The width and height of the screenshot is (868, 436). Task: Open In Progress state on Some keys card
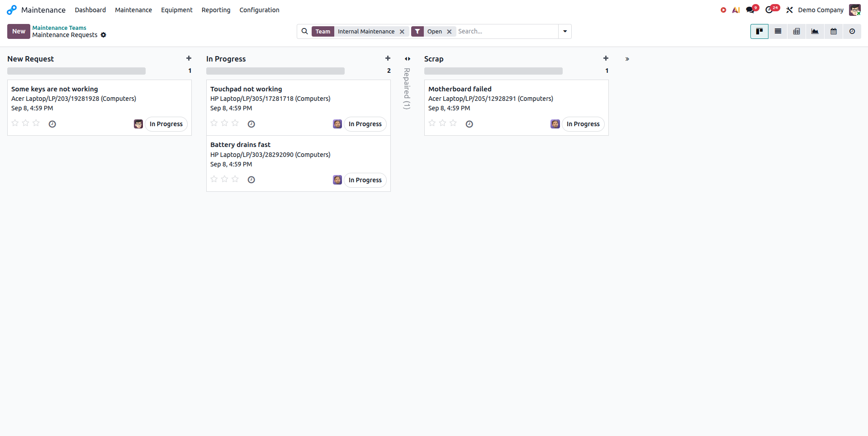point(166,124)
